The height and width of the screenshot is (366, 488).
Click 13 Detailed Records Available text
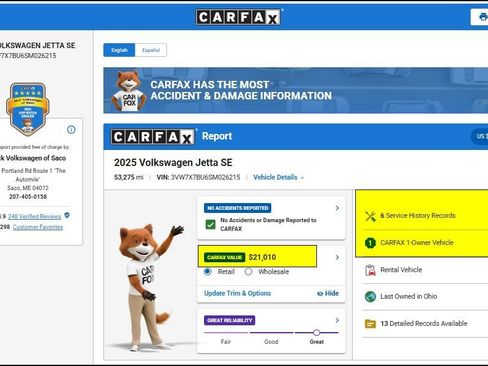click(424, 323)
